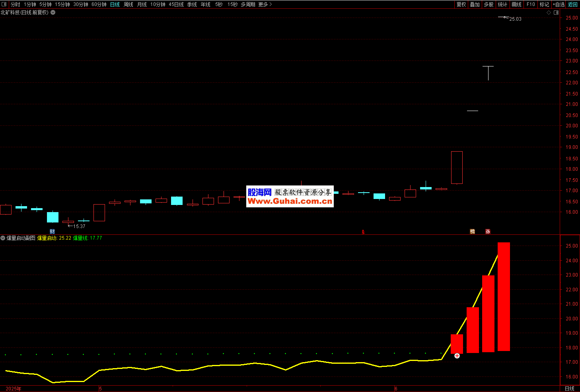Activate the 画线 drawing tool button
580x392 pixels.
coord(516,4)
